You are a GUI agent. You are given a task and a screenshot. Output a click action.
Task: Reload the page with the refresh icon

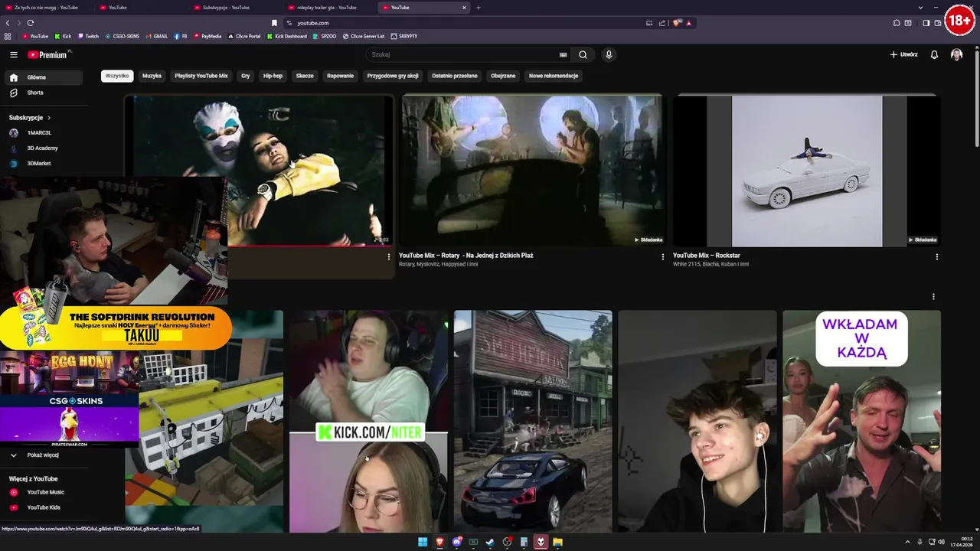click(30, 23)
